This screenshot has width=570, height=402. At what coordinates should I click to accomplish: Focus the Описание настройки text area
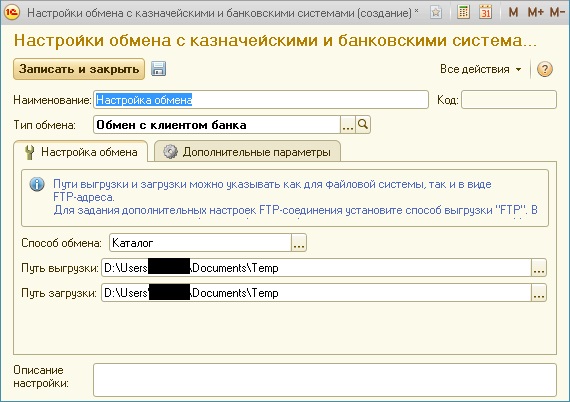[325, 380]
